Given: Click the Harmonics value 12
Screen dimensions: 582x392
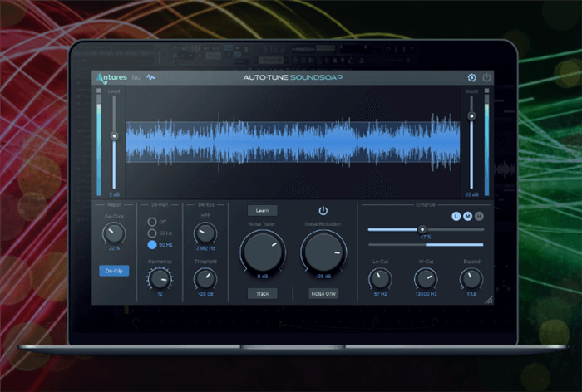Looking at the screenshot, I should tap(160, 294).
